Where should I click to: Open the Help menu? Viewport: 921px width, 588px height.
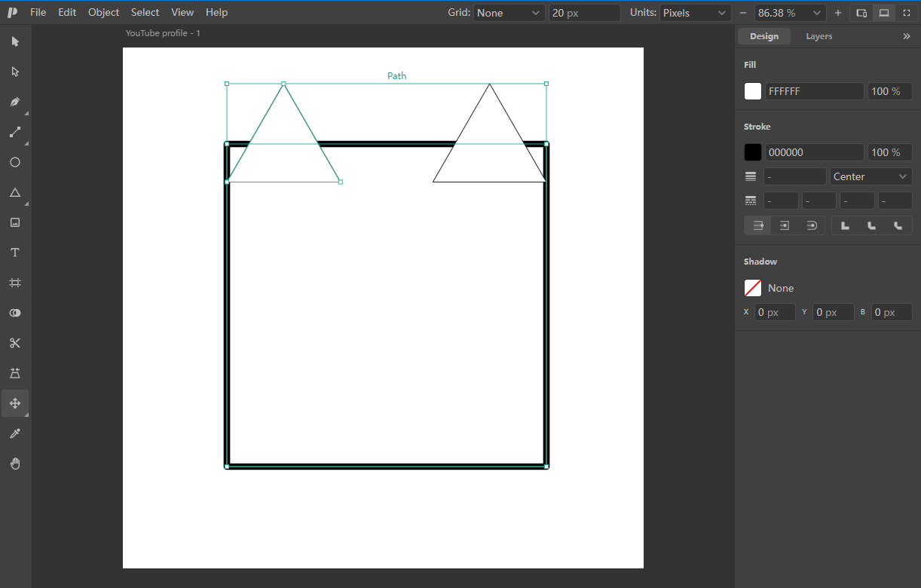[x=217, y=12]
